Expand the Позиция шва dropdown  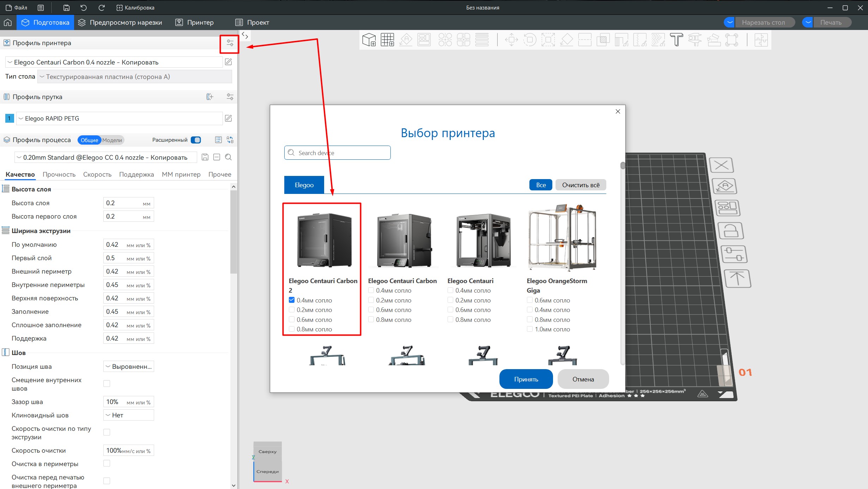pos(129,367)
